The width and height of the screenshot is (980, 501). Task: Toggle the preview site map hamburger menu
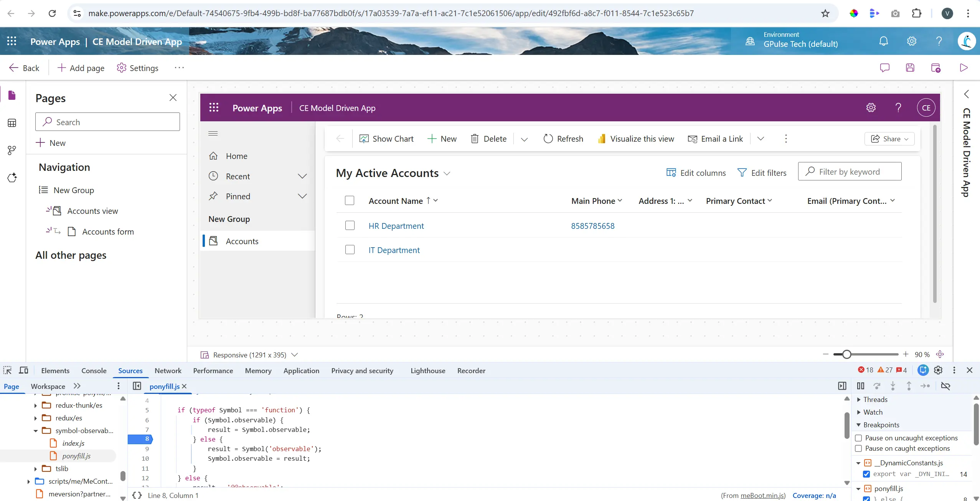pyautogui.click(x=213, y=133)
